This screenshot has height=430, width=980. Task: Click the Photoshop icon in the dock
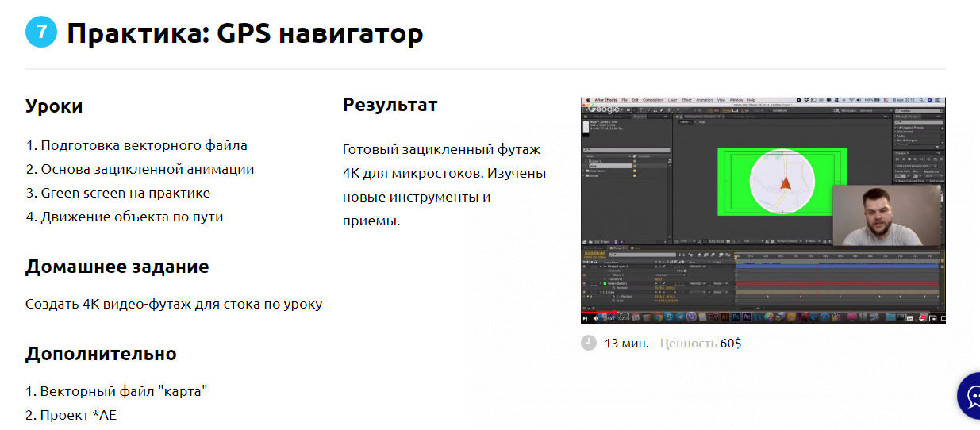pyautogui.click(x=736, y=317)
